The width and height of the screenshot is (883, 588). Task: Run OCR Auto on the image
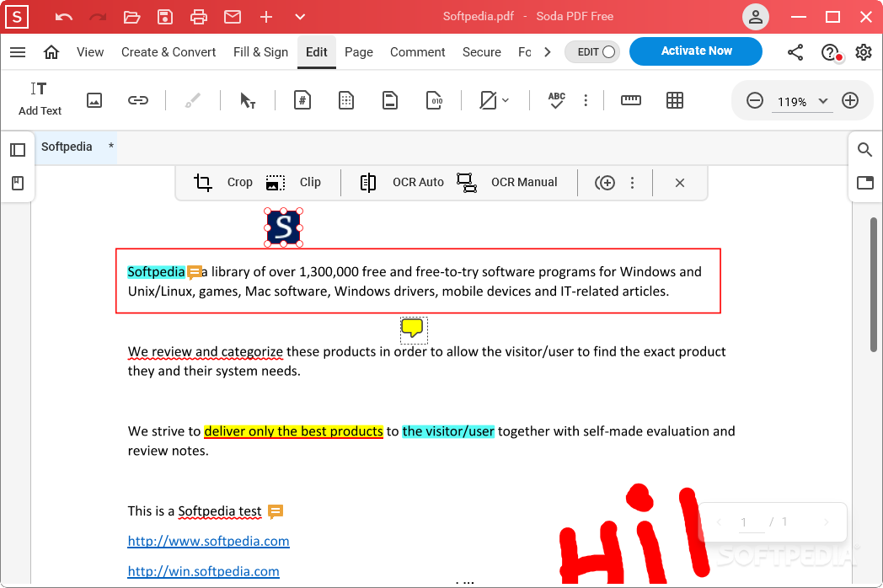[x=402, y=183]
